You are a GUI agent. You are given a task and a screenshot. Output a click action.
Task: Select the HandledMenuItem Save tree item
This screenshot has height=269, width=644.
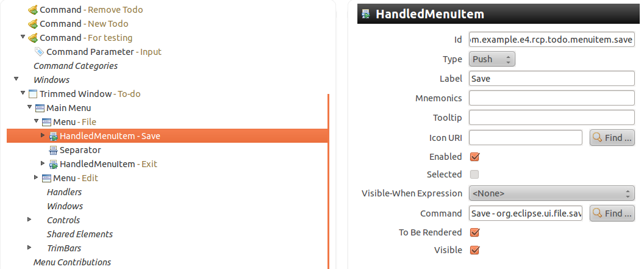click(x=110, y=136)
